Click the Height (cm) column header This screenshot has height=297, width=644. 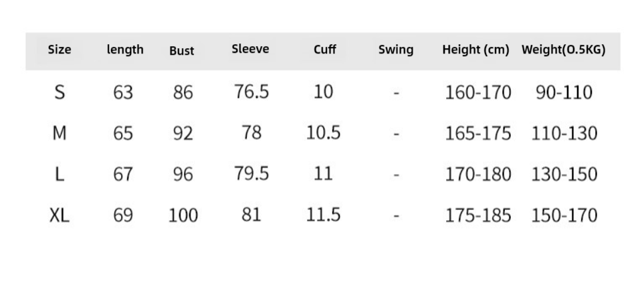(475, 50)
